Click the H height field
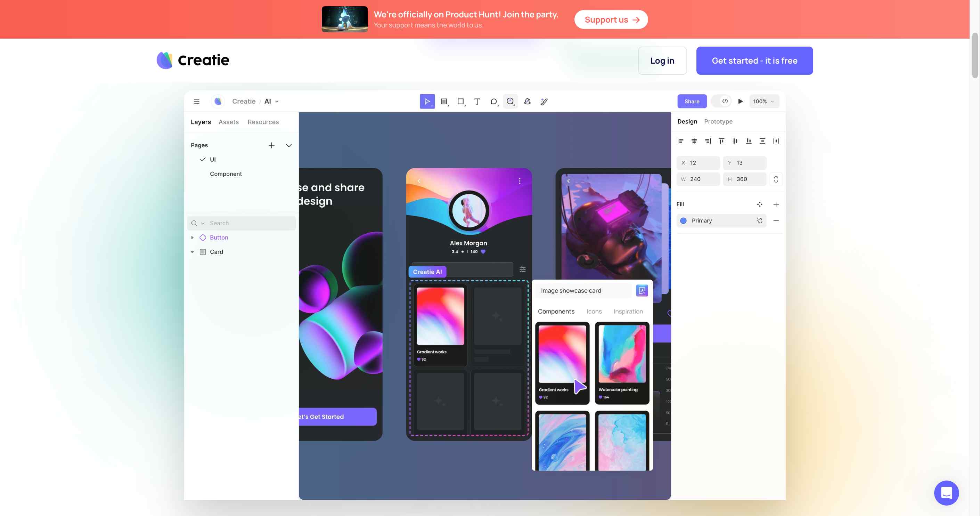 (744, 179)
